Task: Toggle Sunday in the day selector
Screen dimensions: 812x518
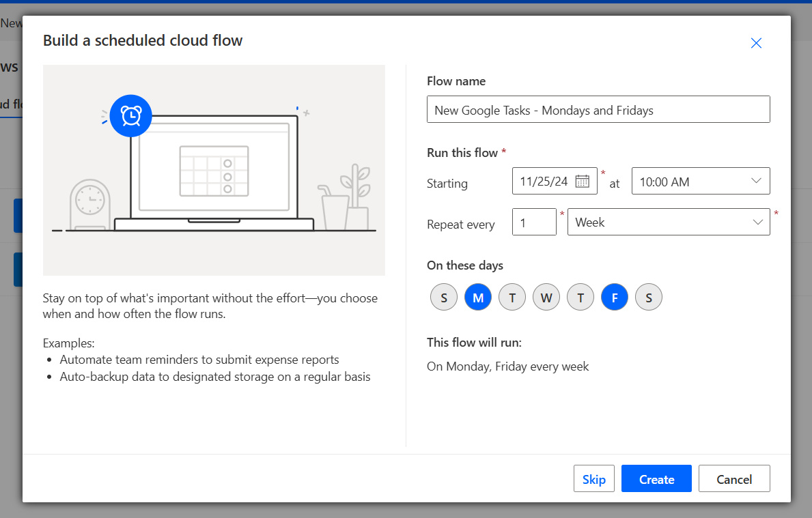Action: click(x=444, y=298)
